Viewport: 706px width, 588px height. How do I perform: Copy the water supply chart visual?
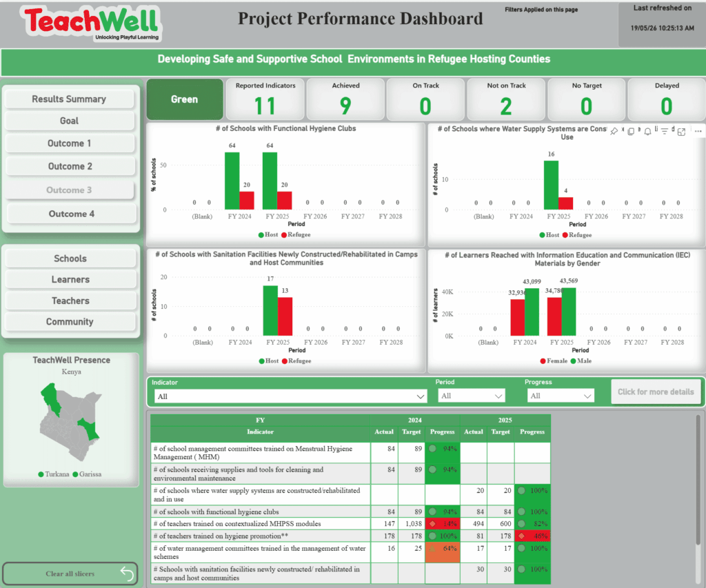point(632,132)
